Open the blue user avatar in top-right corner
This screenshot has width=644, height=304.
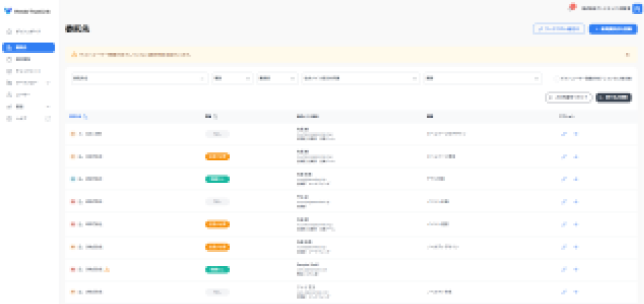pos(636,8)
